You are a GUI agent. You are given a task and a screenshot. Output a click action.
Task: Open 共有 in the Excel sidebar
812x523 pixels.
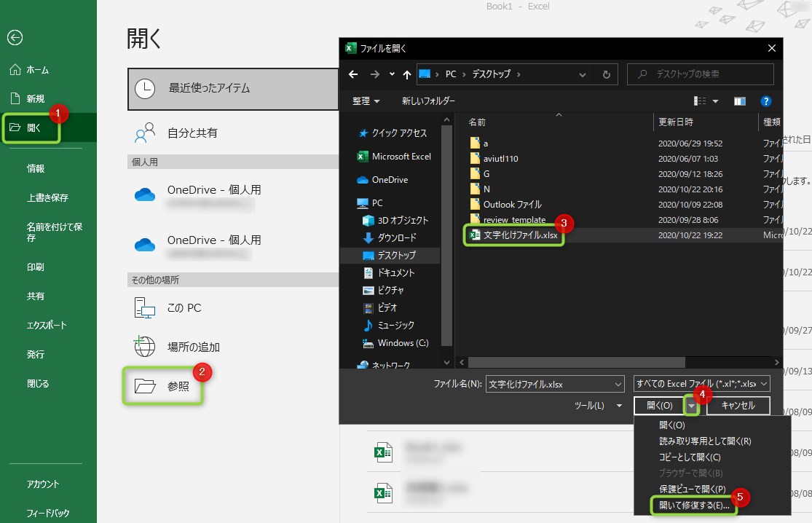pyautogui.click(x=36, y=296)
